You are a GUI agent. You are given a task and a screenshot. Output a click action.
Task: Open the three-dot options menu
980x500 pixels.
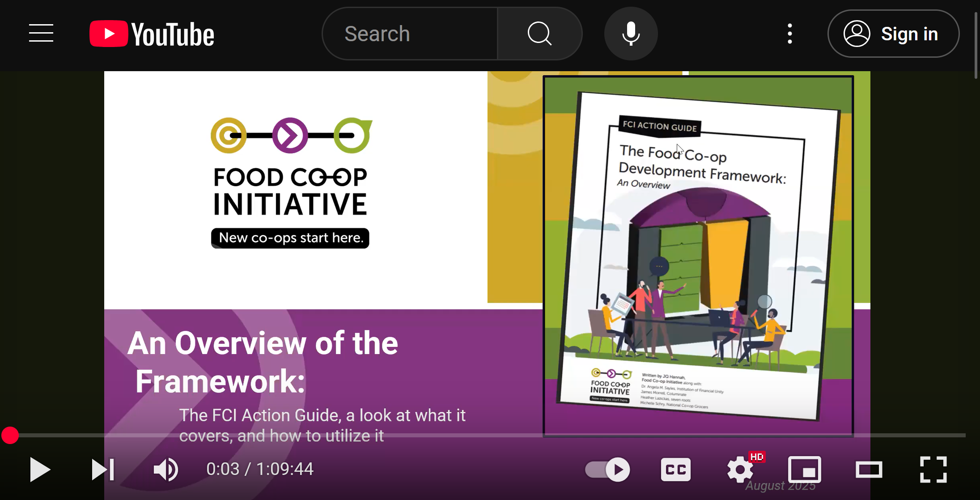point(790,33)
